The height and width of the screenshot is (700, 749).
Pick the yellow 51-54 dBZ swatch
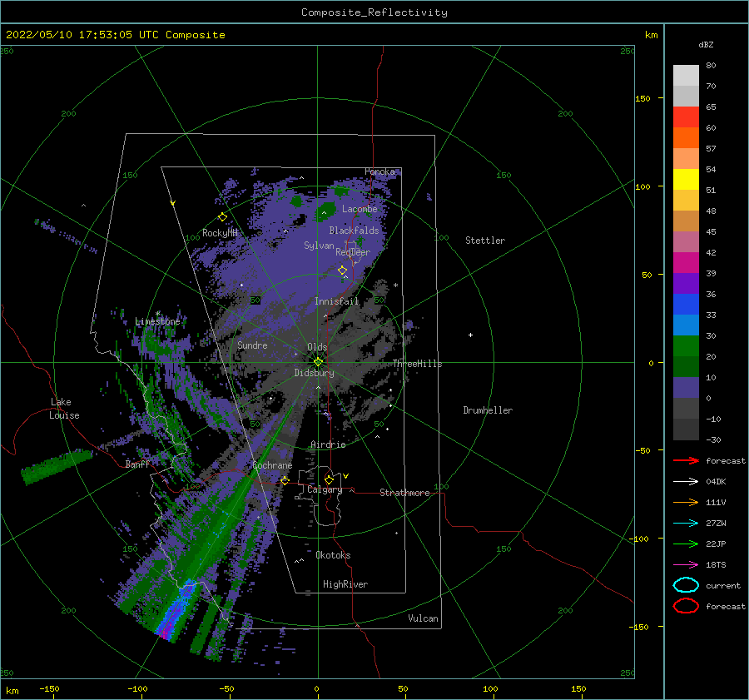coord(686,179)
